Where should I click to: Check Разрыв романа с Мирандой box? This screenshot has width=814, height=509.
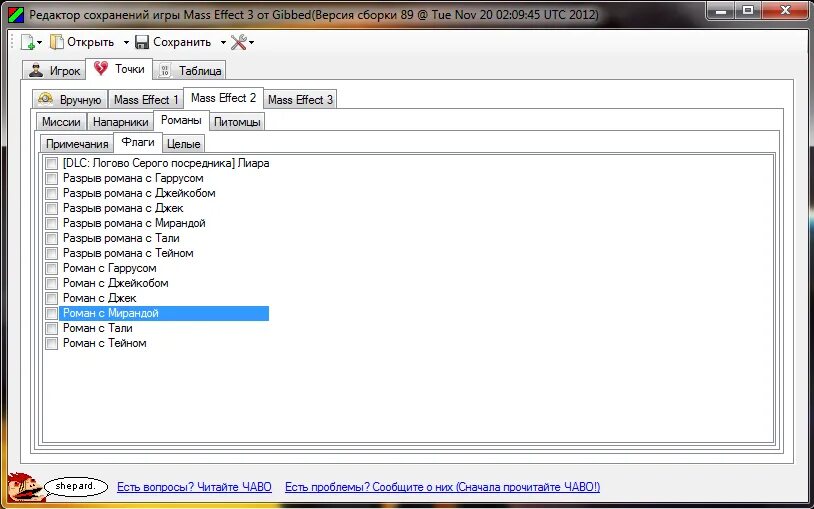tap(51, 223)
